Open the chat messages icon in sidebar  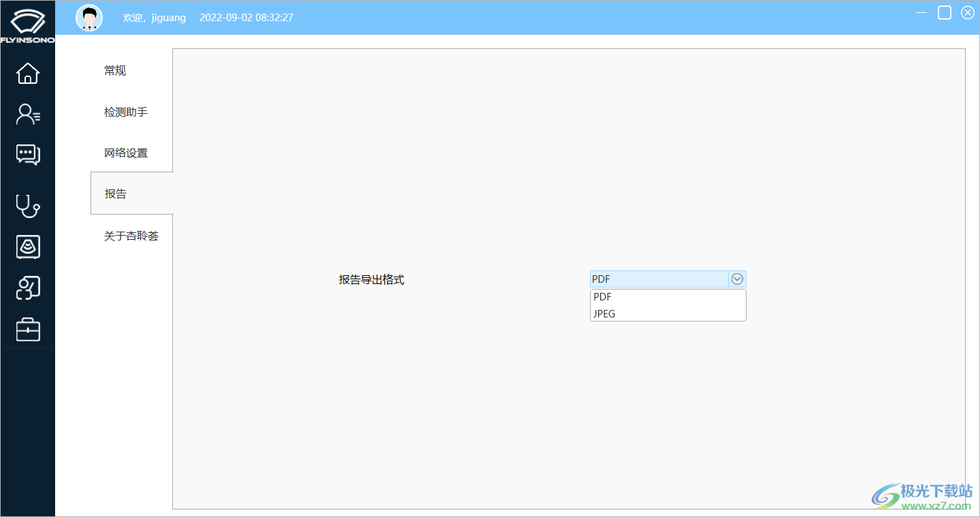28,155
